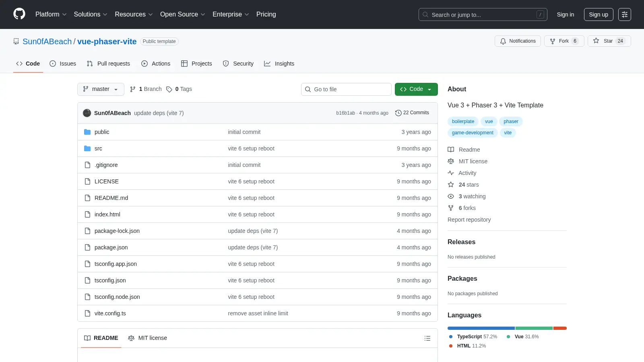This screenshot has height=362, width=644.
Task: Open the index.html file
Action: [107, 214]
